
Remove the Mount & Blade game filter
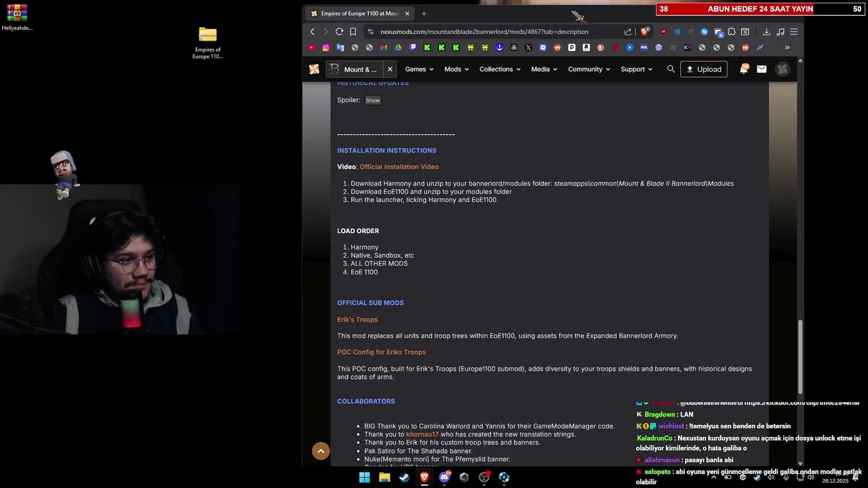coord(390,69)
